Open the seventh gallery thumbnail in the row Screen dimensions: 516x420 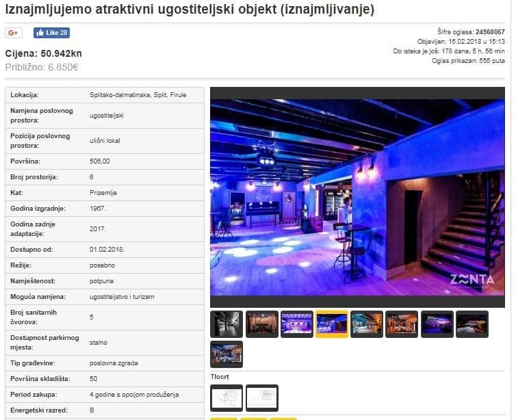pyautogui.click(x=437, y=324)
